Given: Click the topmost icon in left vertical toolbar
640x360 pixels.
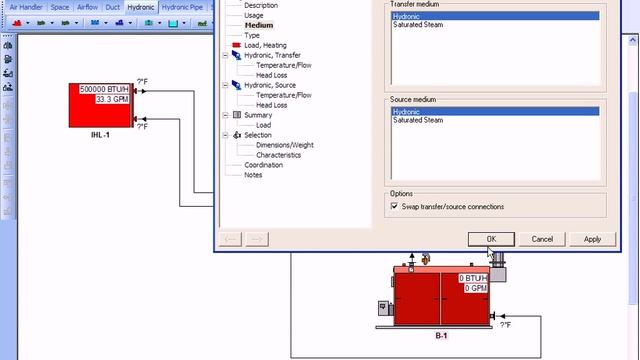Looking at the screenshot, I should pyautogui.click(x=8, y=46).
